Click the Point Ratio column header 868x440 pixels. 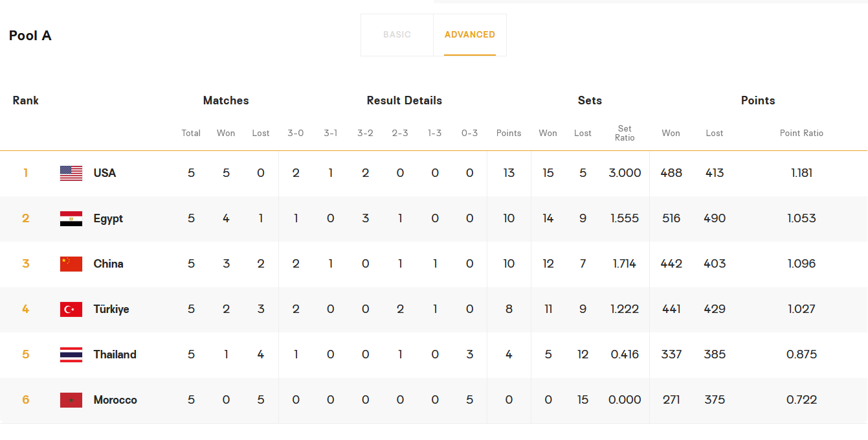801,133
